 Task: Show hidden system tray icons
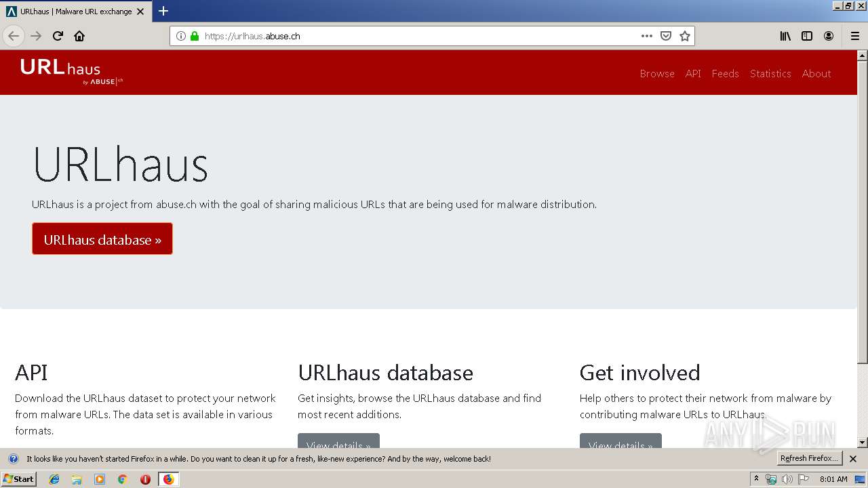(x=756, y=479)
